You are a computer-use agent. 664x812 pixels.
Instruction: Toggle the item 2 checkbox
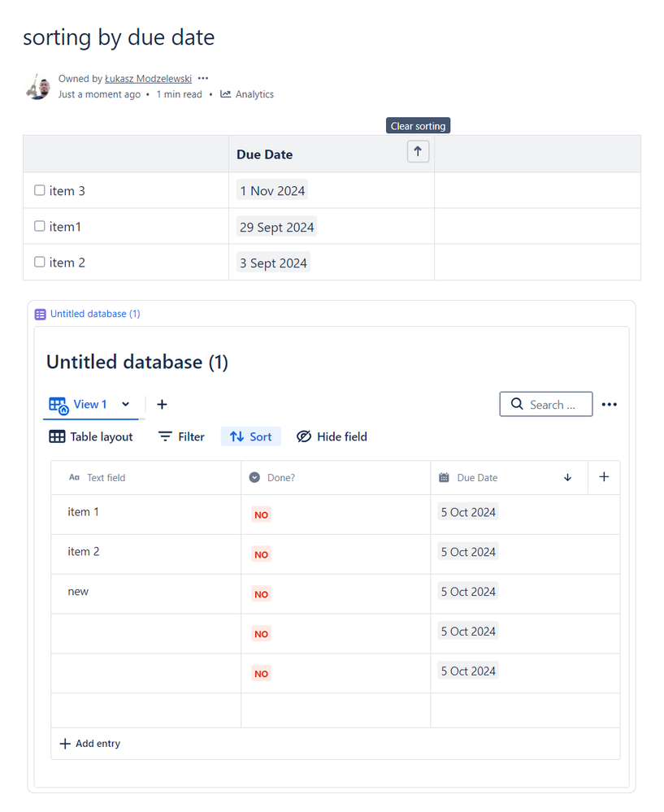[x=39, y=262]
